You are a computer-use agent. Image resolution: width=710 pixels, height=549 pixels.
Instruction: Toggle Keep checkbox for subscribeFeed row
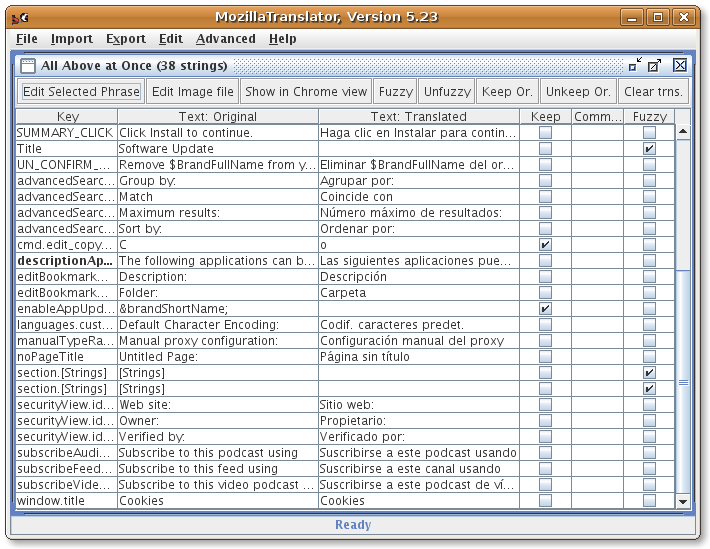click(545, 468)
